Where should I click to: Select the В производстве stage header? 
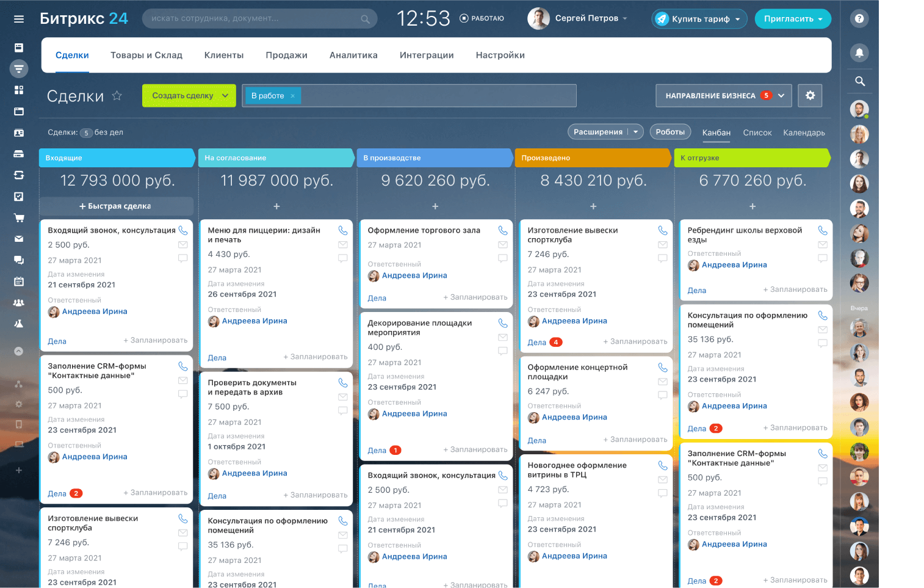pyautogui.click(x=434, y=158)
